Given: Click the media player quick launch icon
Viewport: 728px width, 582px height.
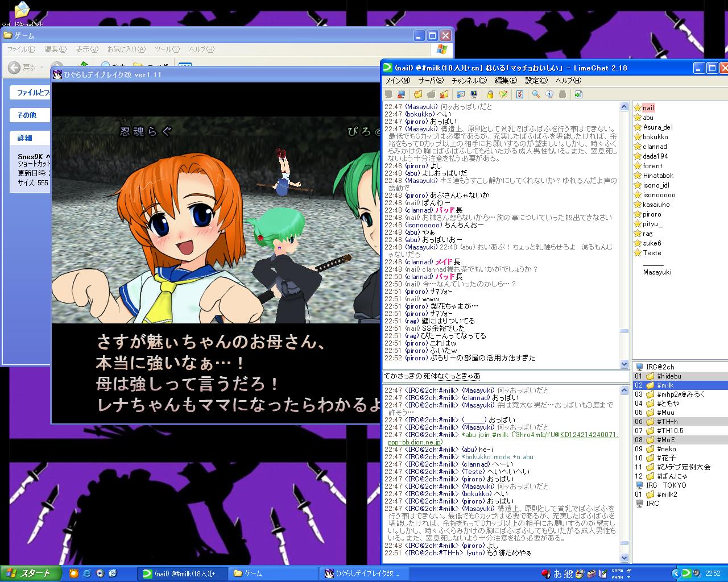Looking at the screenshot, I should coord(100,573).
